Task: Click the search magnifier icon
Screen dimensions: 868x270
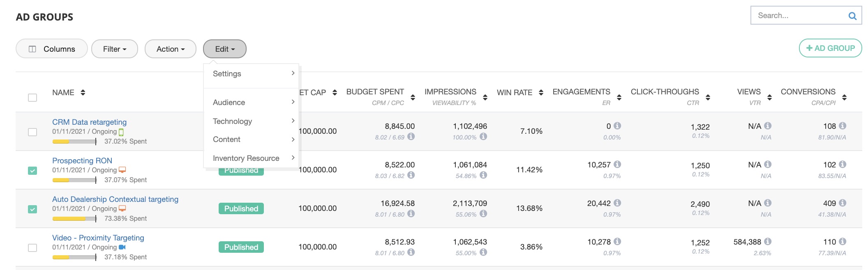Action: click(852, 16)
